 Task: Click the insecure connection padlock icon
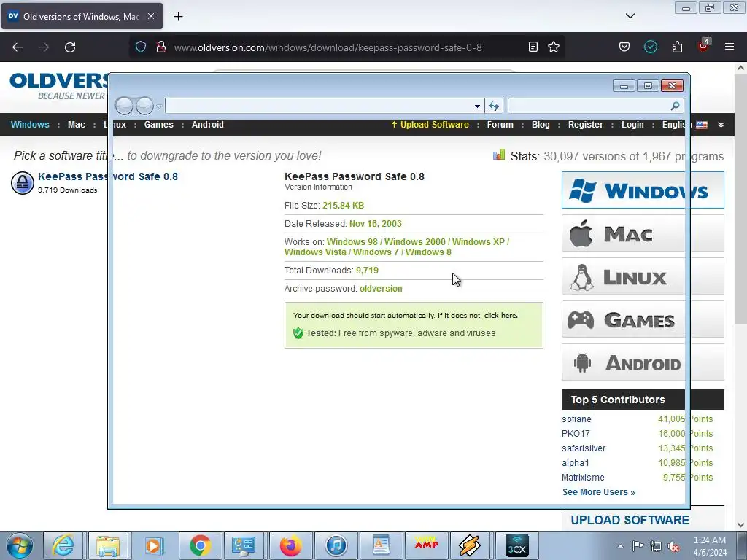[x=161, y=47]
